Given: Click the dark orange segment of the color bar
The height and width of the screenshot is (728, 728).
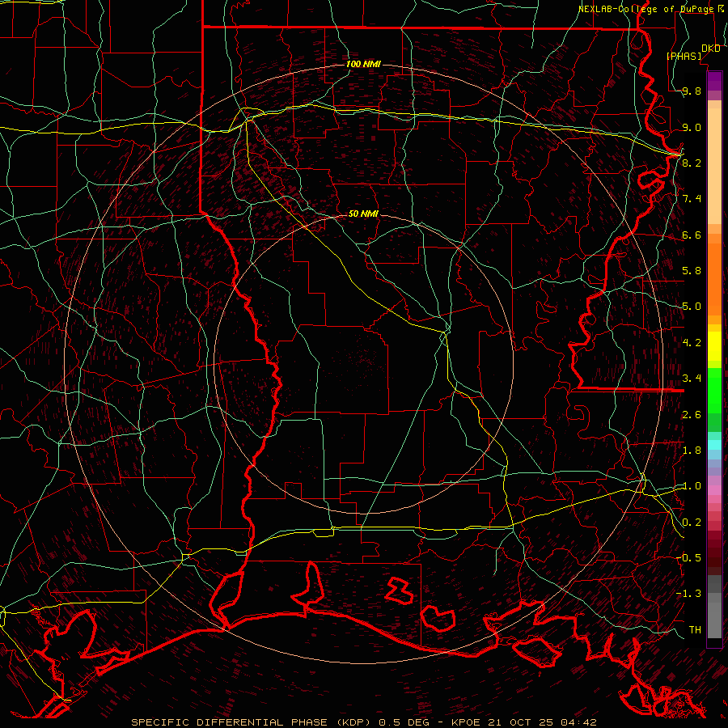Looking at the screenshot, I should pyautogui.click(x=714, y=279).
